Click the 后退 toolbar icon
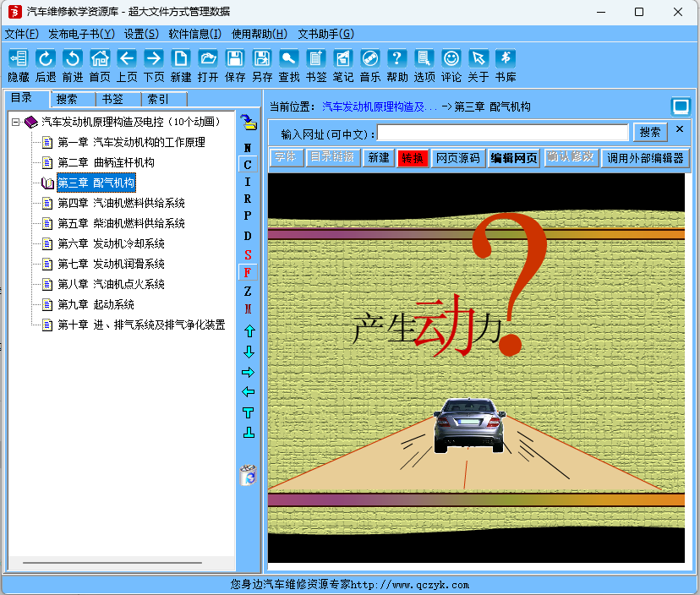Viewport: 700px width, 595px height. (46, 58)
